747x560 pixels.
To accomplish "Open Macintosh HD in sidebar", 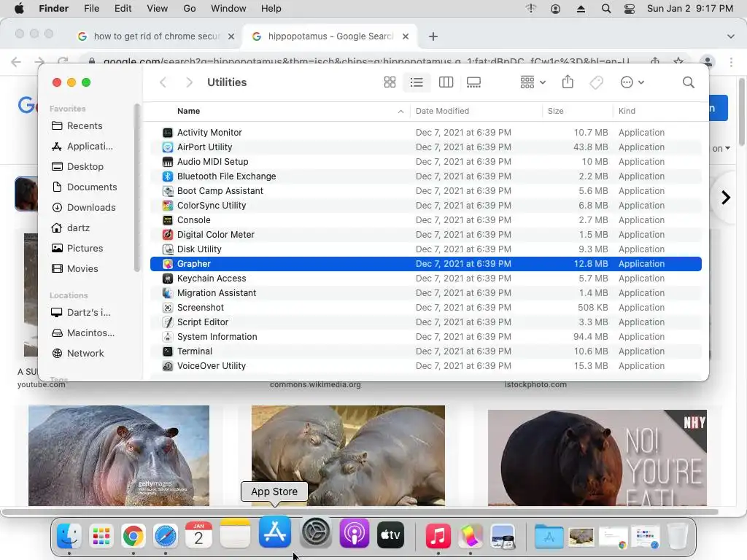I will coord(83,333).
